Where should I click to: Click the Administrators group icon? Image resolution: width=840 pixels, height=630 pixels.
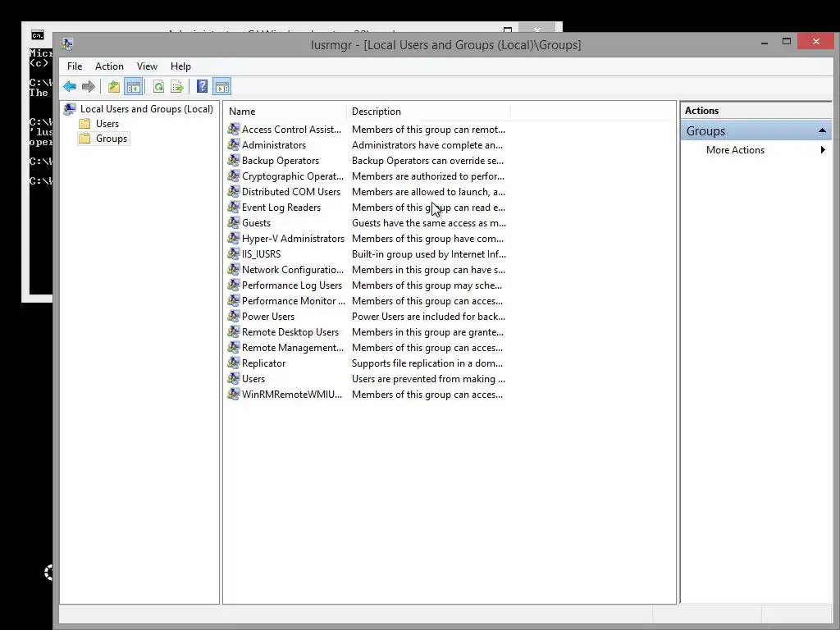tap(234, 144)
